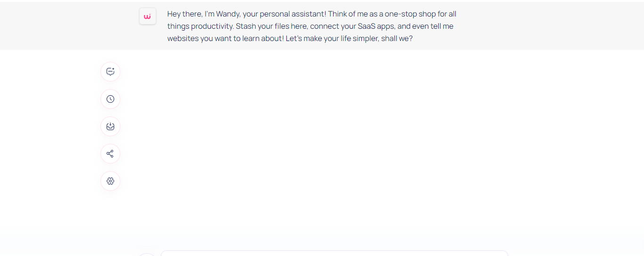644x256 pixels.
Task: Focus the chat message input box
Action: point(335,253)
